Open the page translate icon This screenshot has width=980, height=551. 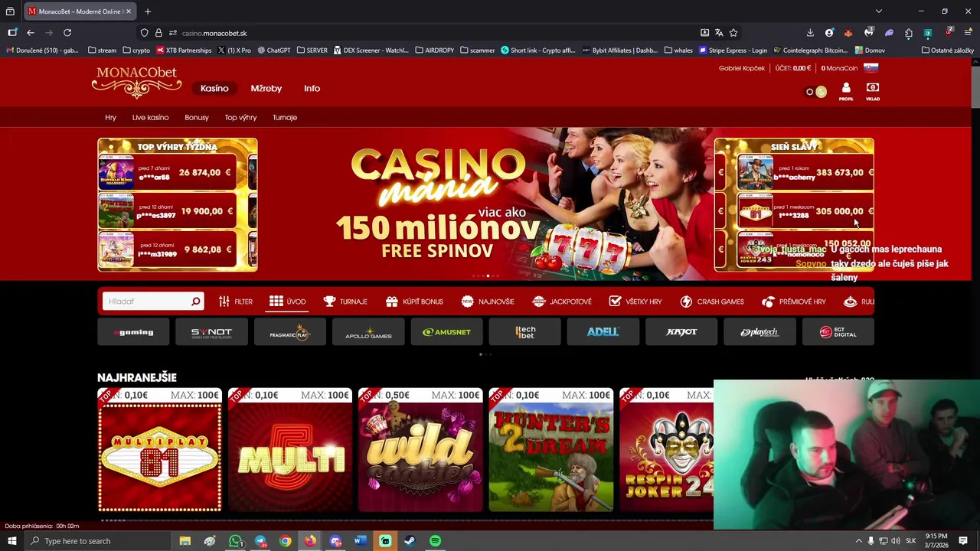tap(719, 33)
